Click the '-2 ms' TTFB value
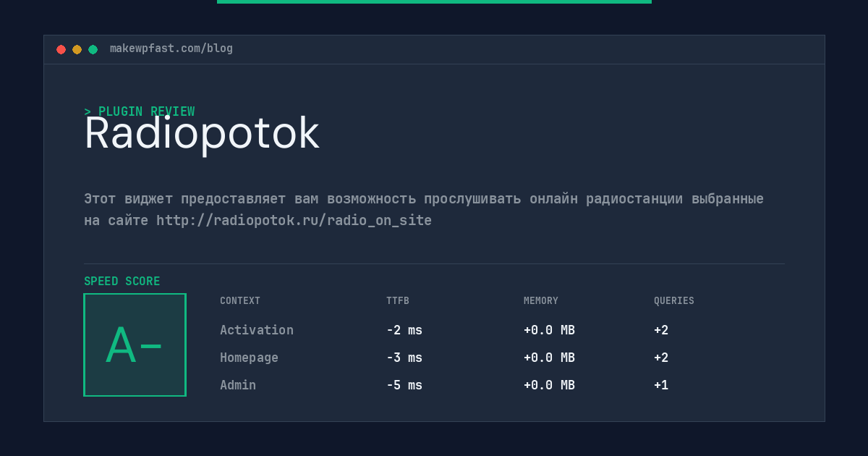This screenshot has width=868, height=456. pyautogui.click(x=404, y=330)
